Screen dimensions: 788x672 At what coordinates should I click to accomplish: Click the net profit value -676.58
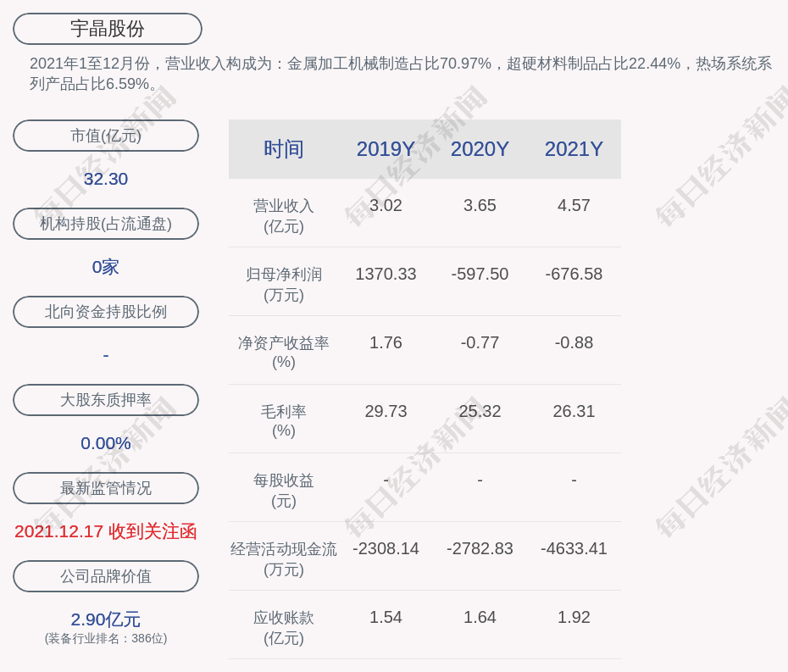[574, 274]
